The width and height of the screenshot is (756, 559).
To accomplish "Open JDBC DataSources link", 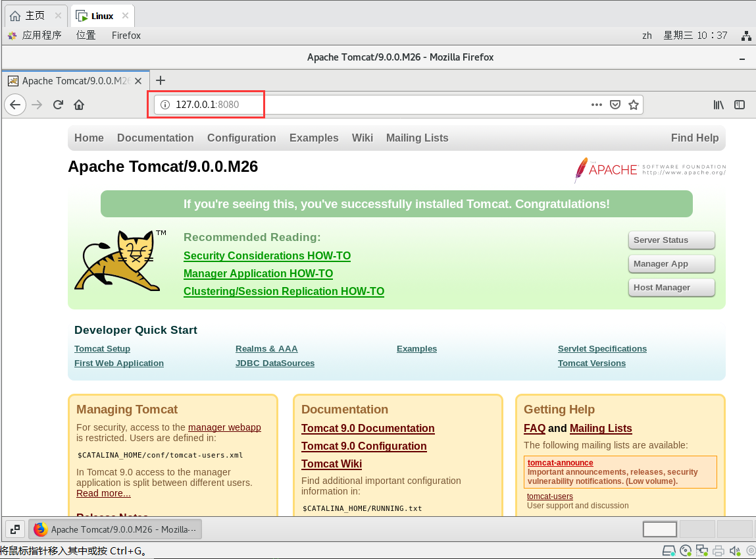I will click(x=275, y=363).
